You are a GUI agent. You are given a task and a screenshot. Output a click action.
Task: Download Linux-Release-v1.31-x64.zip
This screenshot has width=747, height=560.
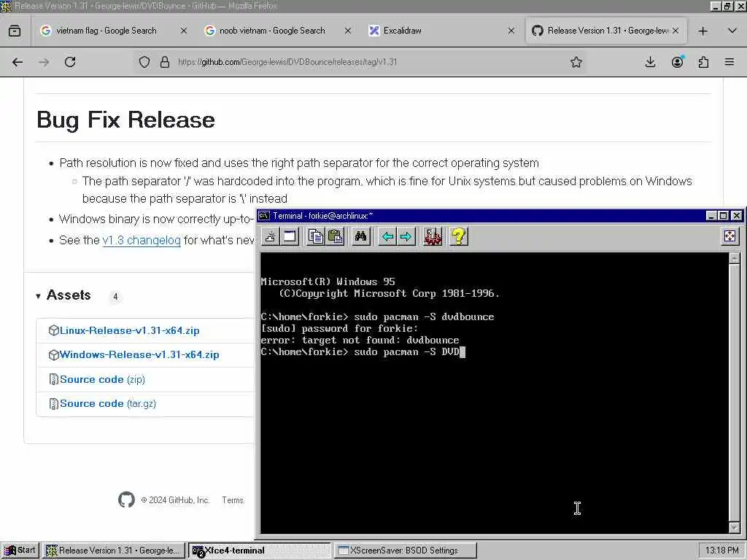[130, 330]
